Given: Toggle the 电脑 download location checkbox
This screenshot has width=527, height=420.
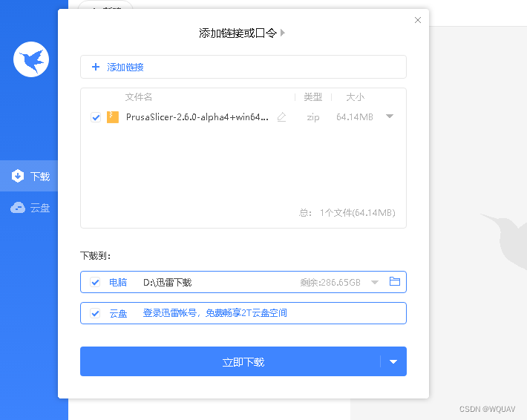Looking at the screenshot, I should point(95,282).
